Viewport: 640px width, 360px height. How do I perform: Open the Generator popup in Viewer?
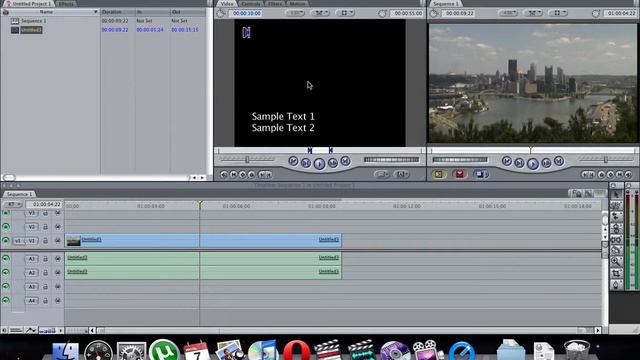pos(401,175)
